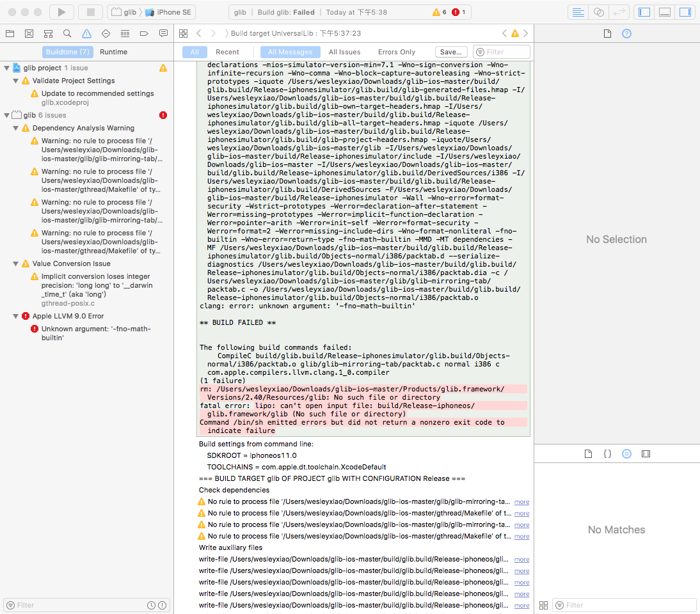
Task: Choose the iPhone SE destination
Action: pos(168,12)
